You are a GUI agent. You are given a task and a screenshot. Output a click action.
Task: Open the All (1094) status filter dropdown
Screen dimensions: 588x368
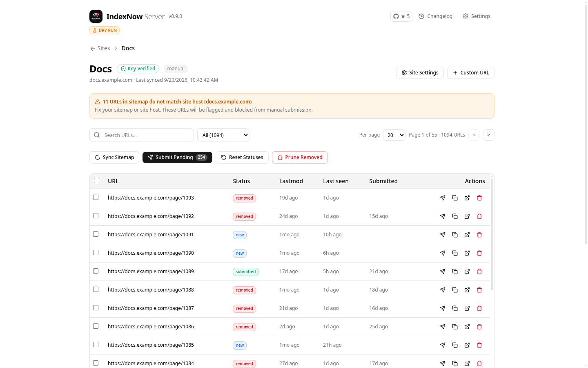[x=223, y=135]
